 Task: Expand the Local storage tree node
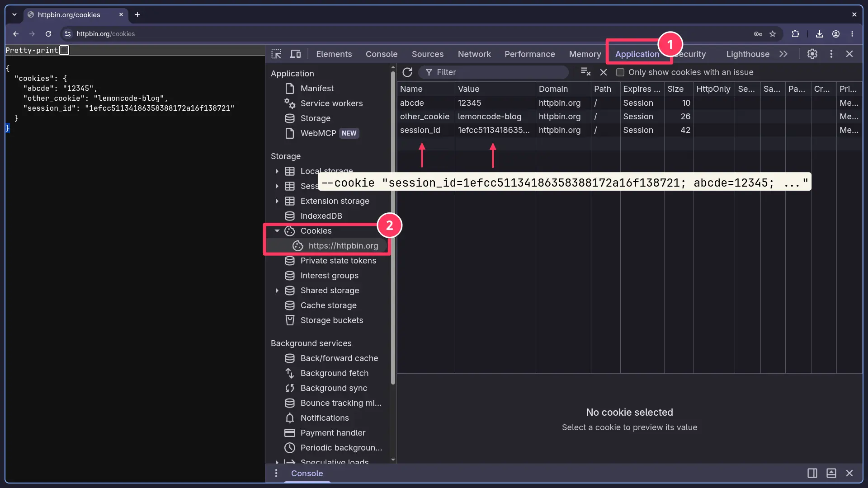point(277,171)
